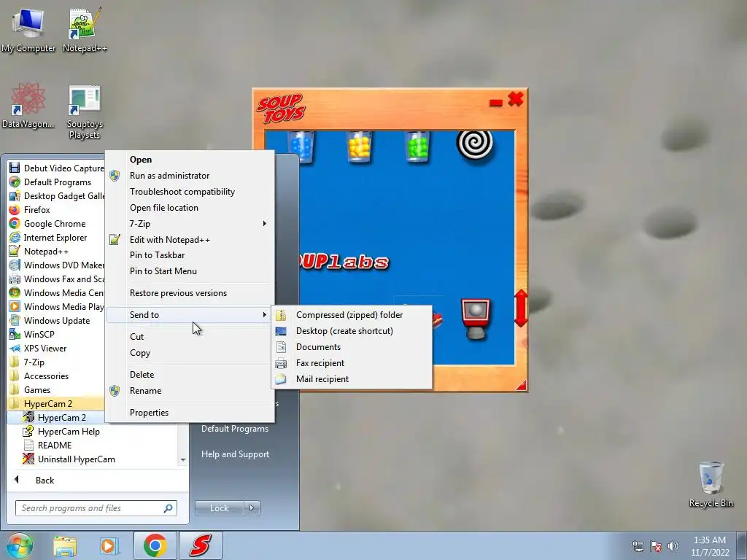Click the Souptoys red S taskbar button
This screenshot has height=560, width=747.
click(201, 545)
